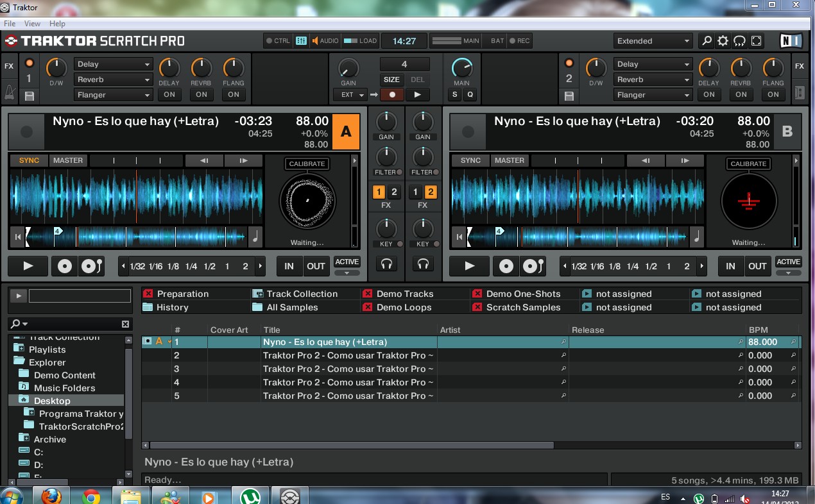Adjust FX unit 1 D/W knob
The height and width of the screenshot is (504, 815).
pos(56,67)
